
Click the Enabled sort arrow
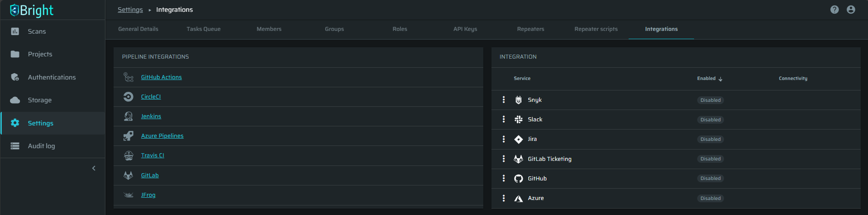(x=720, y=79)
